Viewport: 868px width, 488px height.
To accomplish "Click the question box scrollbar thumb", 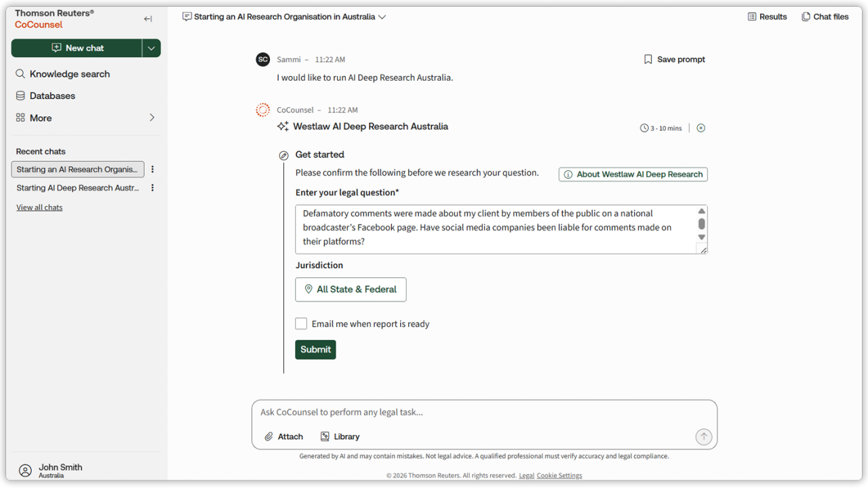I will pyautogui.click(x=702, y=224).
